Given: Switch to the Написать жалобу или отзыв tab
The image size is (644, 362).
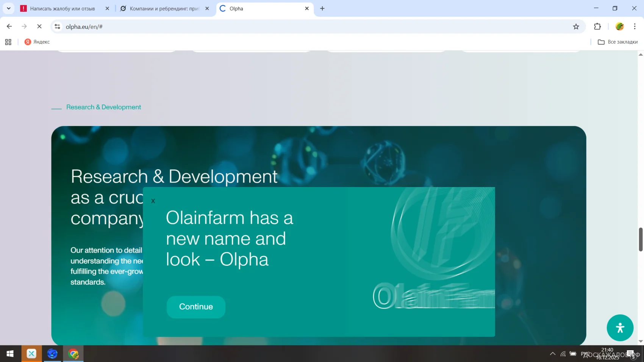Looking at the screenshot, I should point(63,8).
